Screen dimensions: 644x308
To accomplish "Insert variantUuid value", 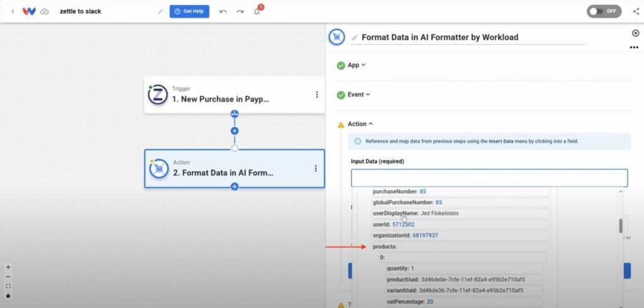I will 464,291.
